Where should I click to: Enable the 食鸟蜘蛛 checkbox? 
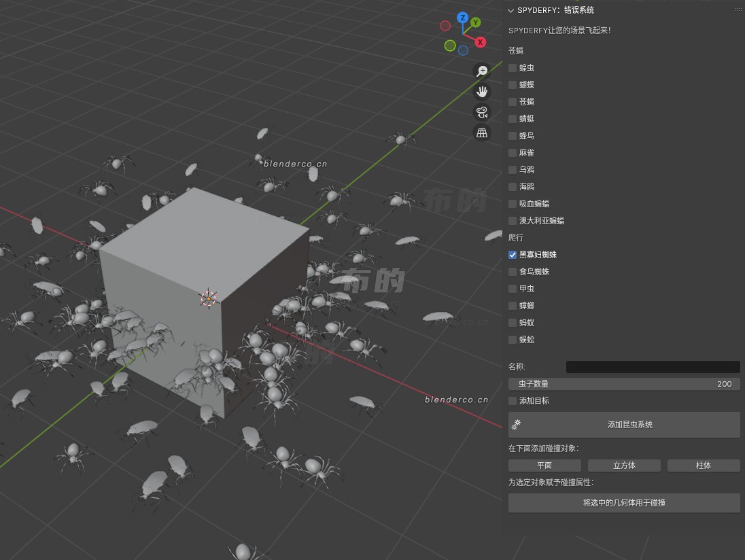pyautogui.click(x=513, y=272)
